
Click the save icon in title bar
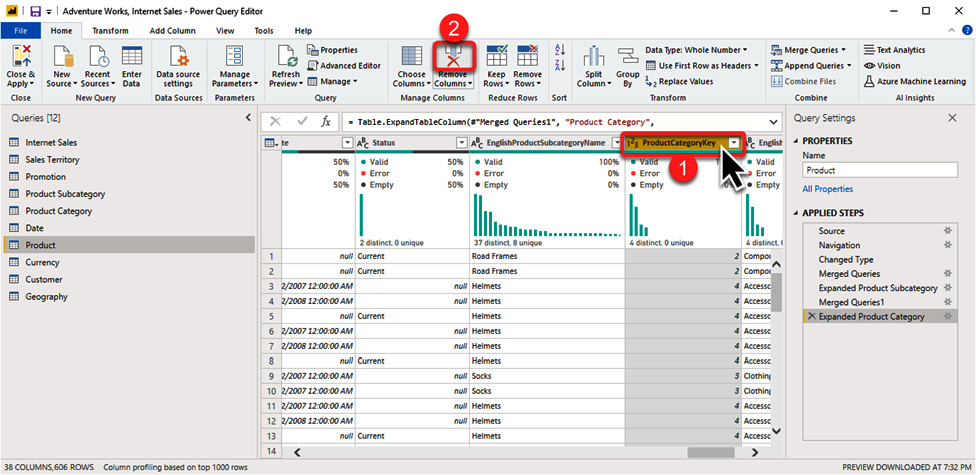[35, 11]
